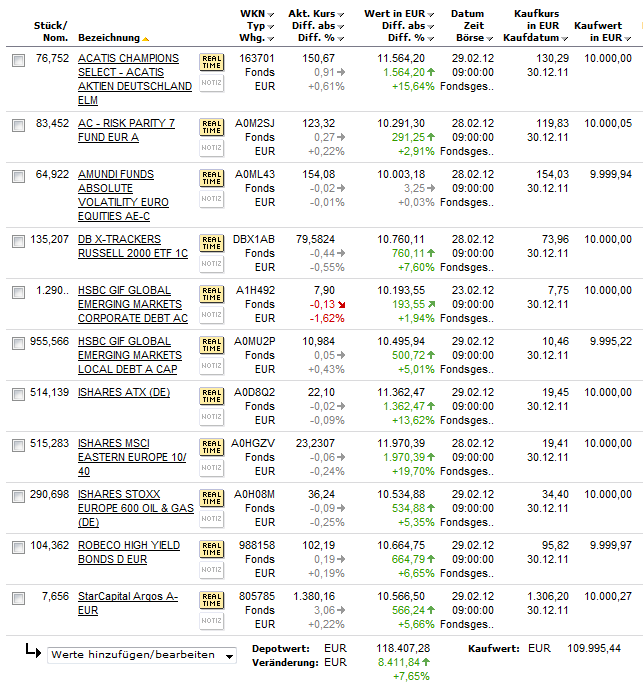The width and height of the screenshot is (643, 689).
Task: Open NOTIZ for ISHARES STOXX EUROPE 600
Action: point(211,519)
